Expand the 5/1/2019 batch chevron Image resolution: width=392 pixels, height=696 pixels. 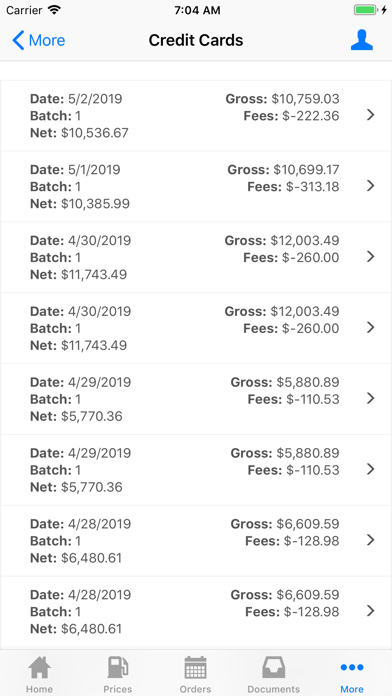click(371, 186)
